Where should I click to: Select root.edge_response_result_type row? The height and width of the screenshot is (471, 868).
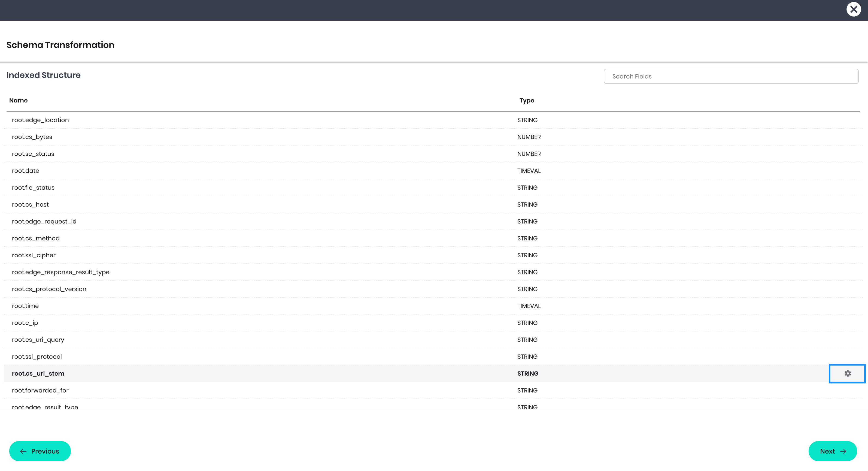[61, 272]
